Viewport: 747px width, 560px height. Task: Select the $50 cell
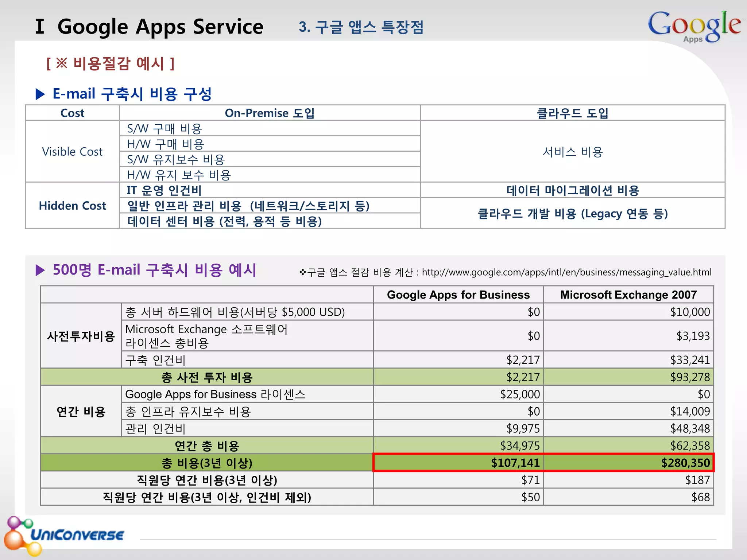click(458, 497)
